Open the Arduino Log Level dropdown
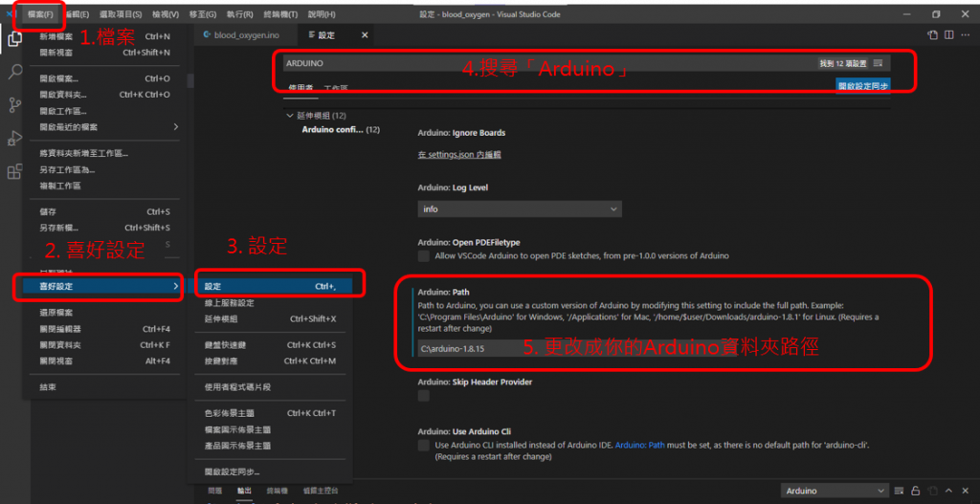The image size is (980, 504). pyautogui.click(x=520, y=209)
